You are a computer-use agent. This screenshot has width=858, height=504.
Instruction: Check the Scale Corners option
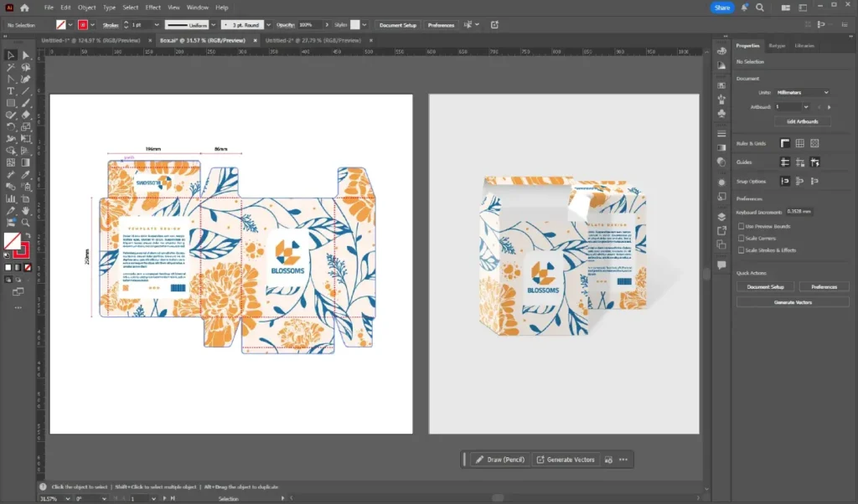tap(741, 238)
